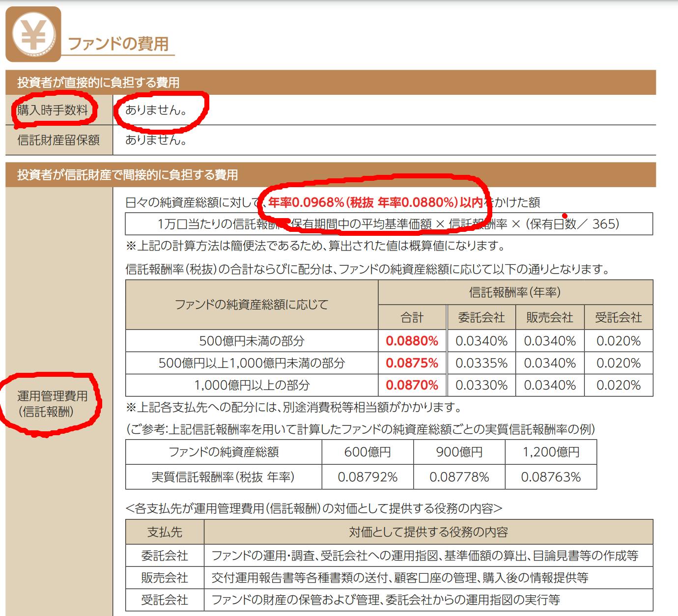Click the 合計 column header
Screen dimensions: 678x616
tap(412, 317)
